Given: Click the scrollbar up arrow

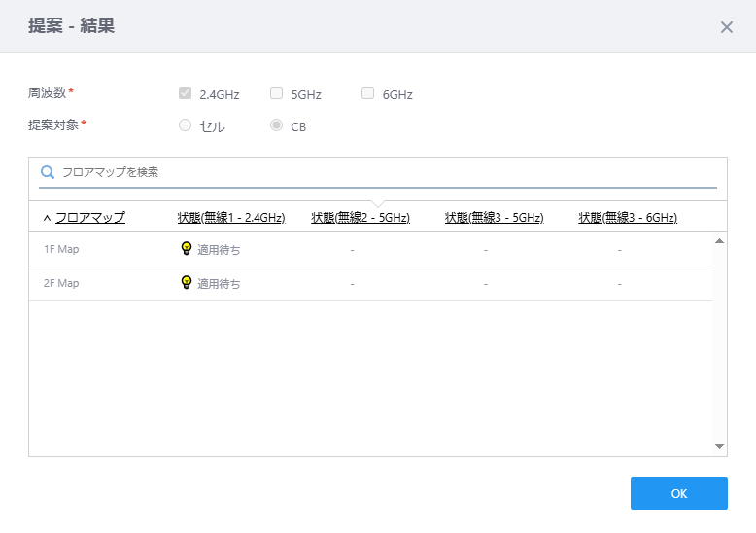Looking at the screenshot, I should (719, 241).
